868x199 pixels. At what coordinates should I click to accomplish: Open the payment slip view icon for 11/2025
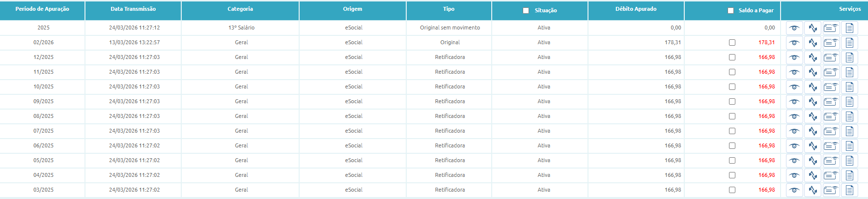point(831,72)
